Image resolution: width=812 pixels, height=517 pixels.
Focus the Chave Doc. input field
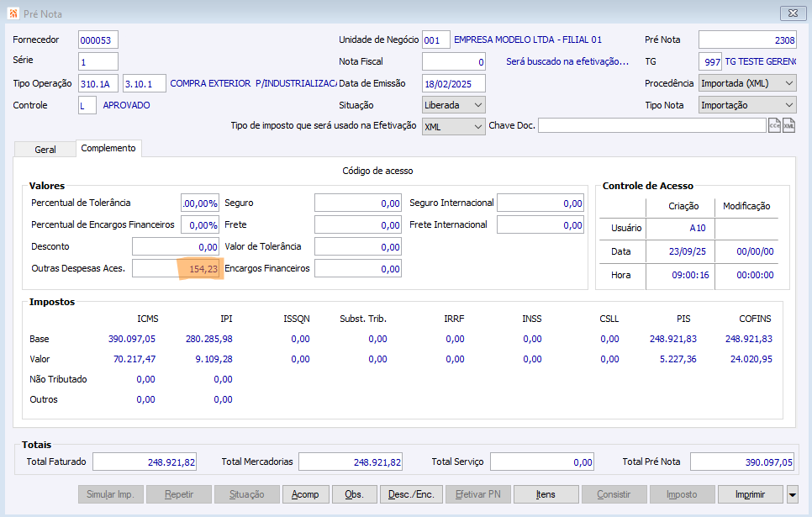(x=651, y=125)
